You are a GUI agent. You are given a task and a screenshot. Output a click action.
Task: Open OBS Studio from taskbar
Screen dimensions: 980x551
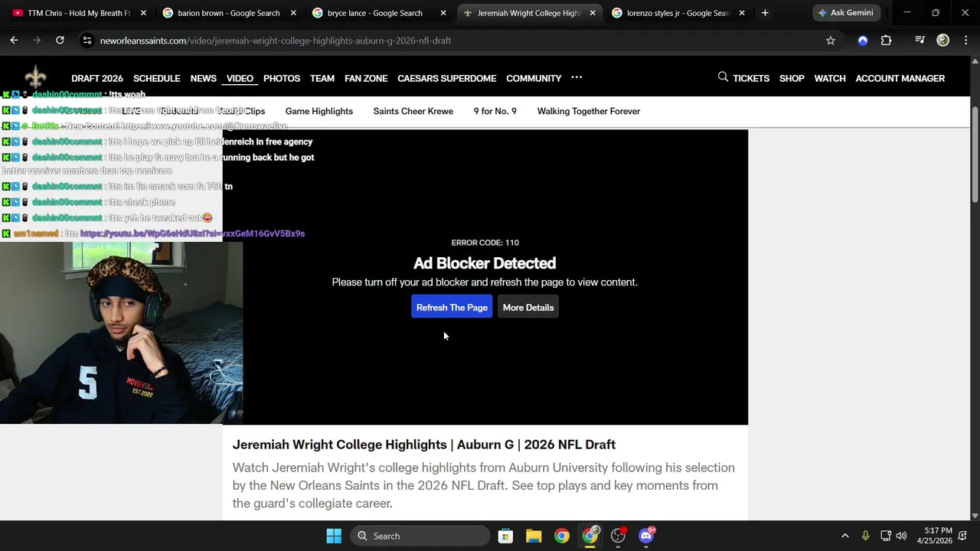(x=618, y=536)
